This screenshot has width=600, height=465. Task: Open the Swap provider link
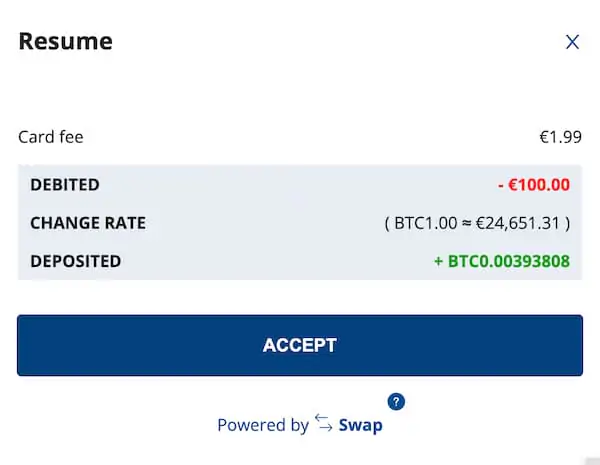pos(360,425)
